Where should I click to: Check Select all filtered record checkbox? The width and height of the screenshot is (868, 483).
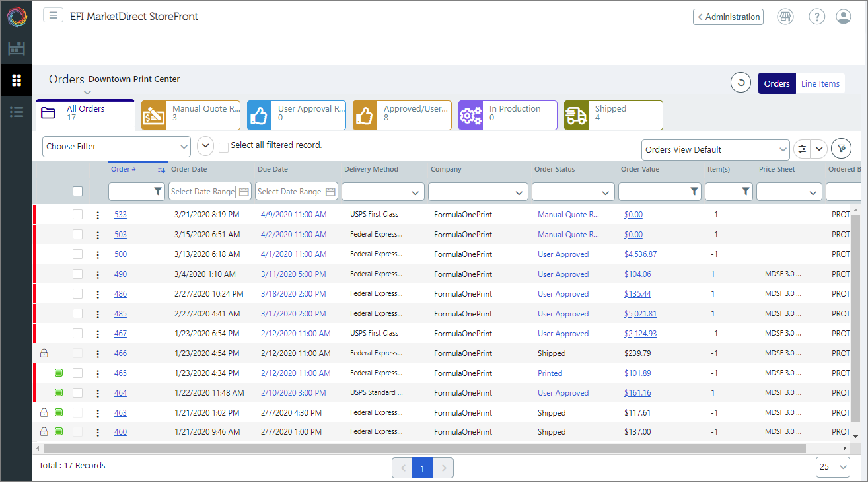tap(223, 147)
